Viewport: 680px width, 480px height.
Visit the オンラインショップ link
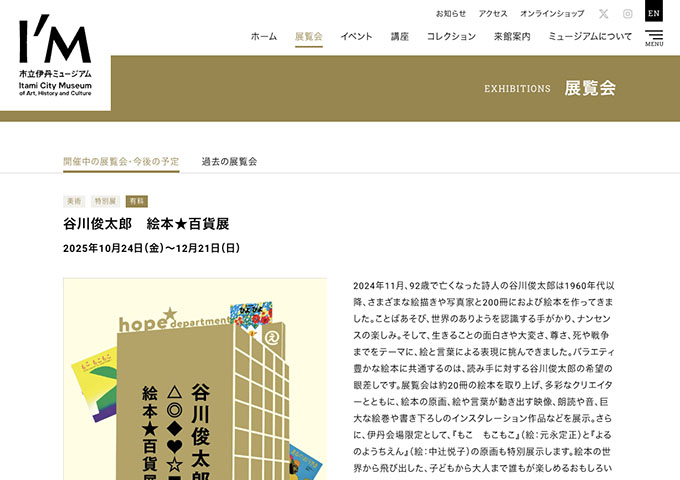553,14
